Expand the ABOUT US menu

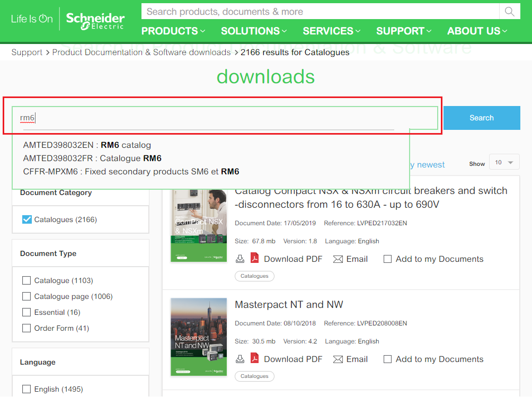[x=477, y=31]
